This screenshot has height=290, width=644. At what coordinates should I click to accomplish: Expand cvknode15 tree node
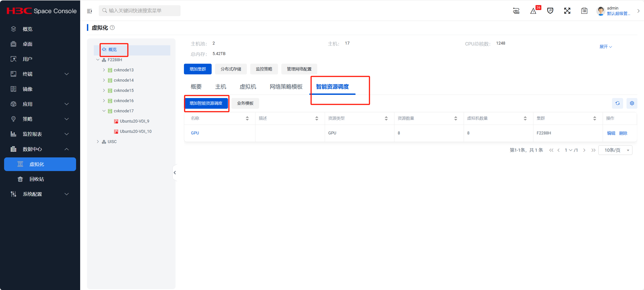[x=104, y=90]
